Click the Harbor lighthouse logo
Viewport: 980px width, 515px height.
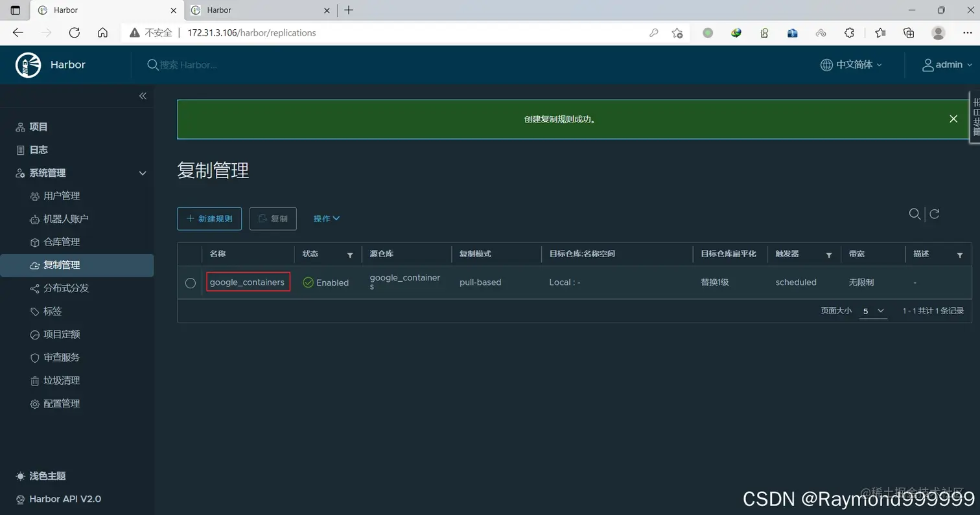[28, 65]
